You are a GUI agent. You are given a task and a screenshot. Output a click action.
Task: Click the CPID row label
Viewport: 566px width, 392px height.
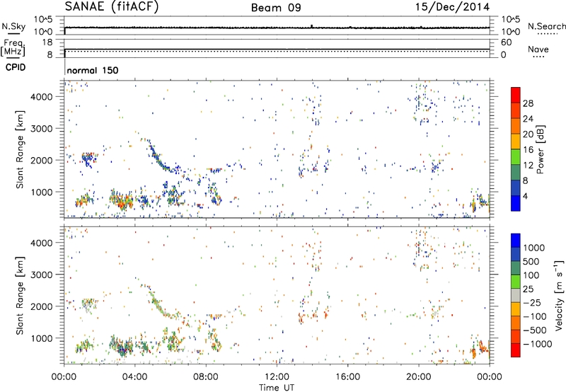pos(16,67)
